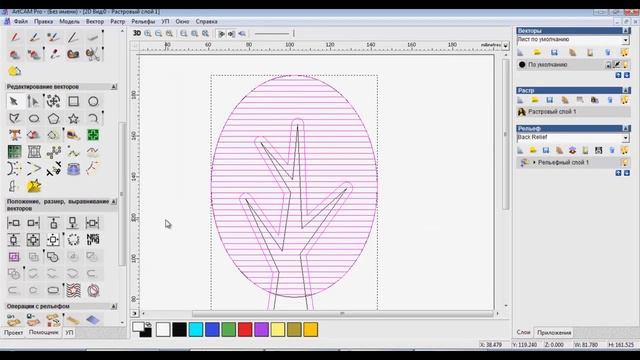The width and height of the screenshot is (640, 360).
Task: Choose the Select Vectors arrow tool
Action: click(14, 101)
